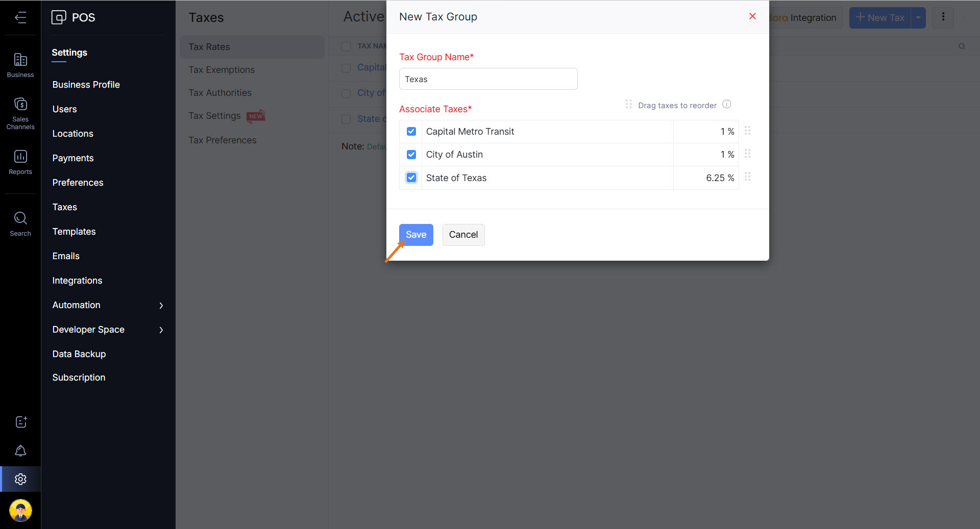The height and width of the screenshot is (529, 980).
Task: Open Data Backup settings
Action: tap(79, 354)
